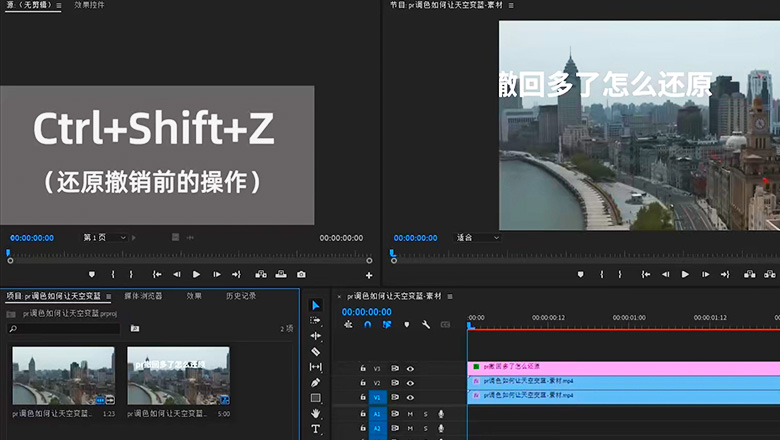780x440 pixels.
Task: Open the 适合 zoom level dropdown
Action: pos(478,238)
